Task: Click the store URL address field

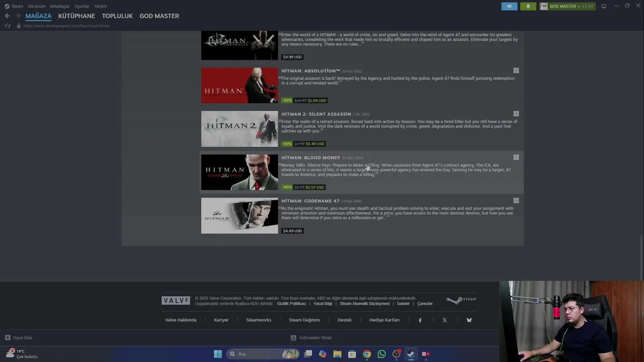Action: click(66, 26)
